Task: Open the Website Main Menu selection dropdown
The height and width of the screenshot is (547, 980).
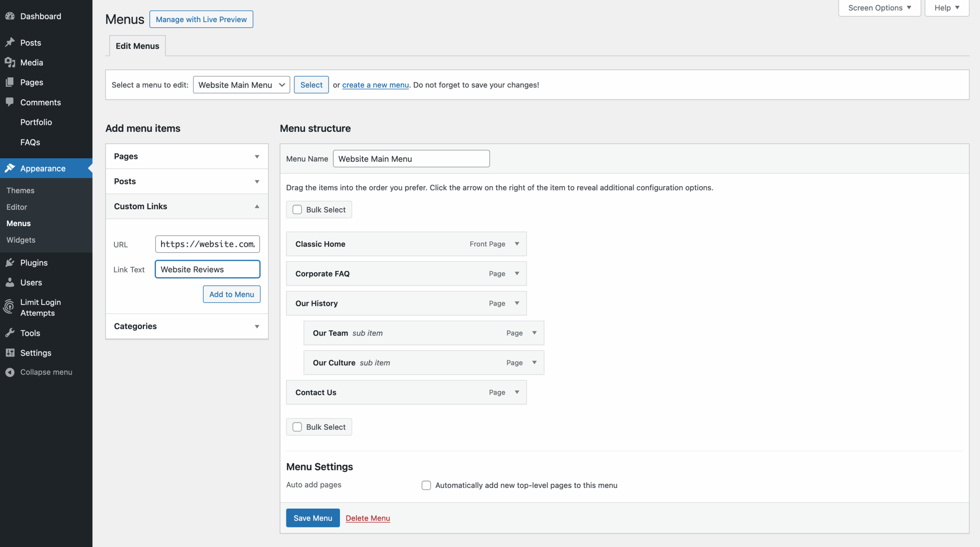Action: 241,85
